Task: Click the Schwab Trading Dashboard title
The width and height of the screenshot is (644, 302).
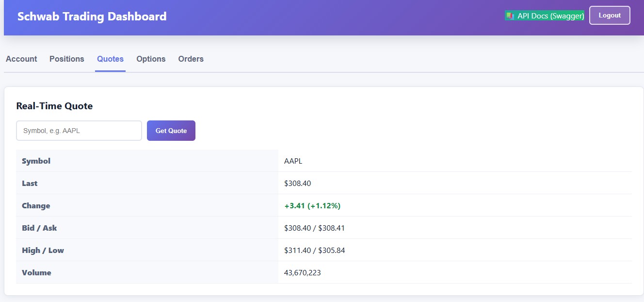Action: tap(92, 17)
